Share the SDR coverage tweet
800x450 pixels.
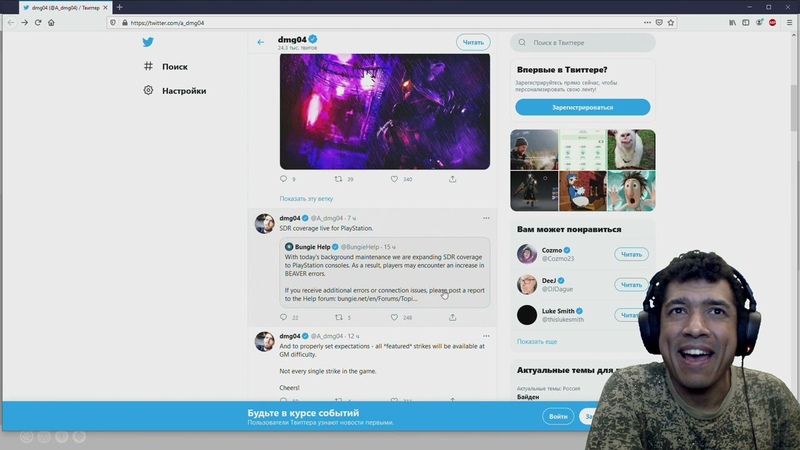click(453, 317)
